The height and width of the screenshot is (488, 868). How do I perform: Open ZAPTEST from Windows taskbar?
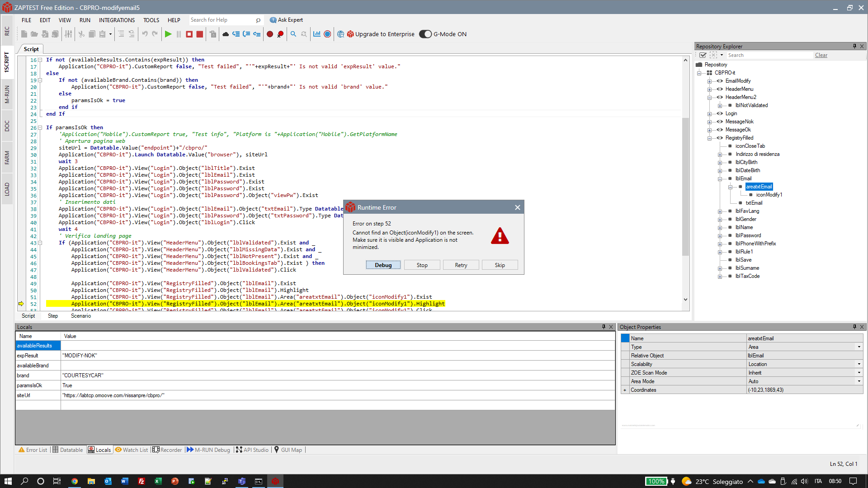[275, 481]
